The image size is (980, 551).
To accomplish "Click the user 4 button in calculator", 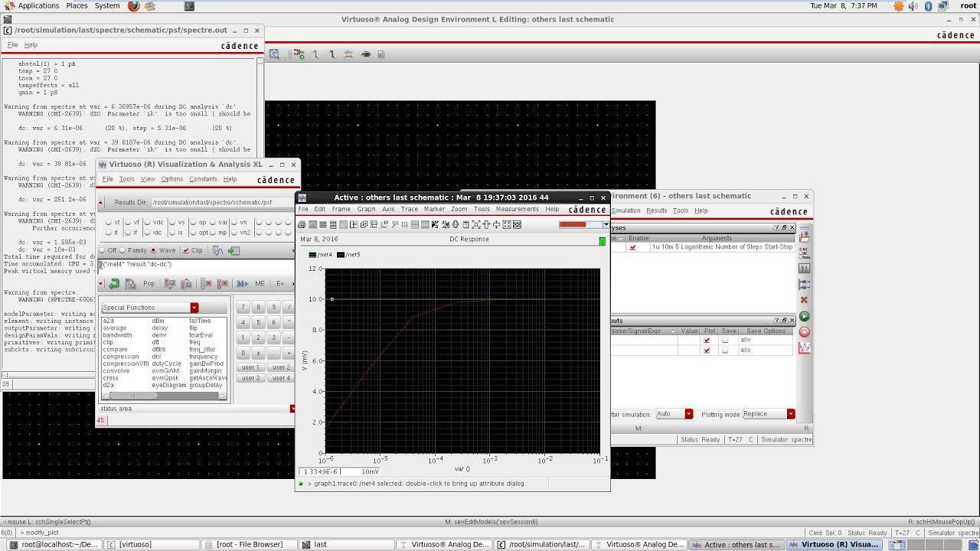I will pyautogui.click(x=281, y=378).
